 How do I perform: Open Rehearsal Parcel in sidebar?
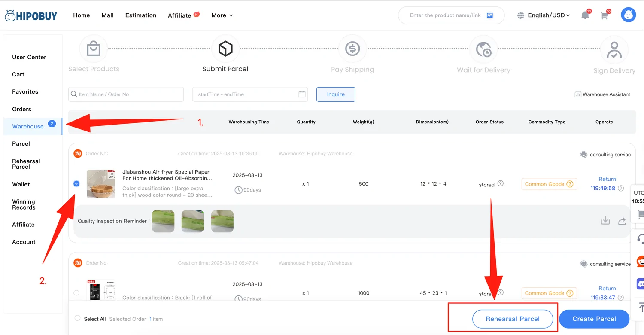26,164
